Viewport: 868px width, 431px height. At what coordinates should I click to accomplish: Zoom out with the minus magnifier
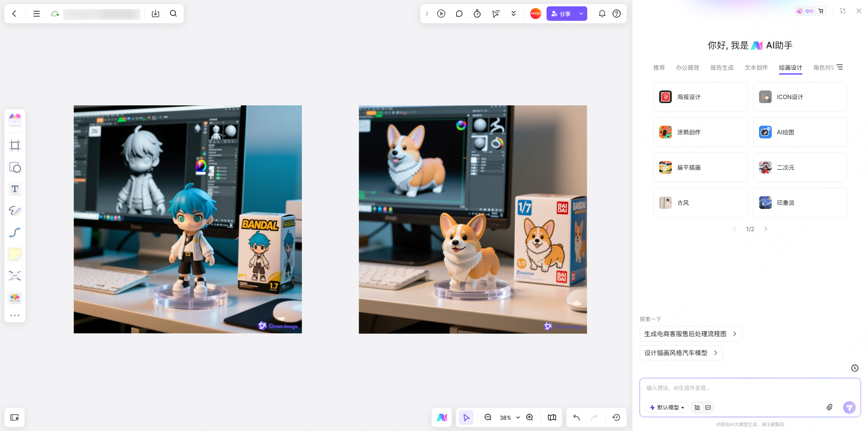coord(488,417)
